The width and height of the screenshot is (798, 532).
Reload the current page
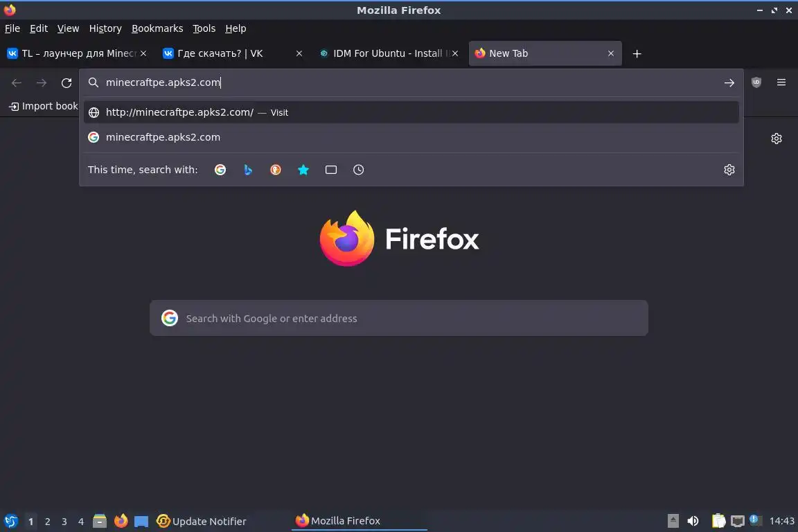coord(66,82)
